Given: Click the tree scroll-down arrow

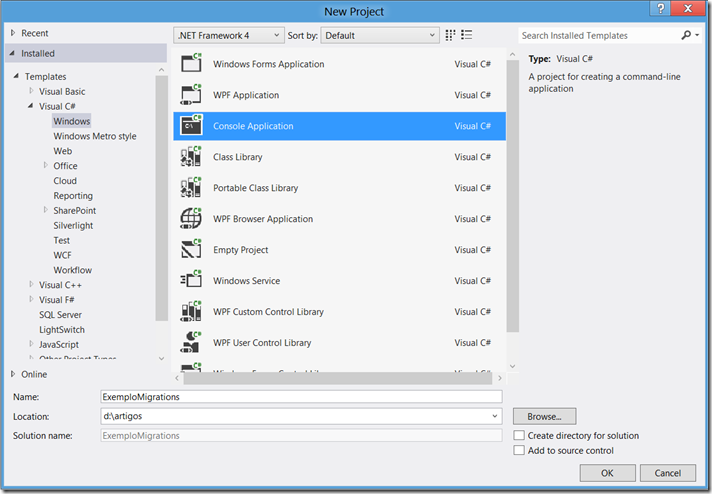Looking at the screenshot, I should click(x=161, y=358).
